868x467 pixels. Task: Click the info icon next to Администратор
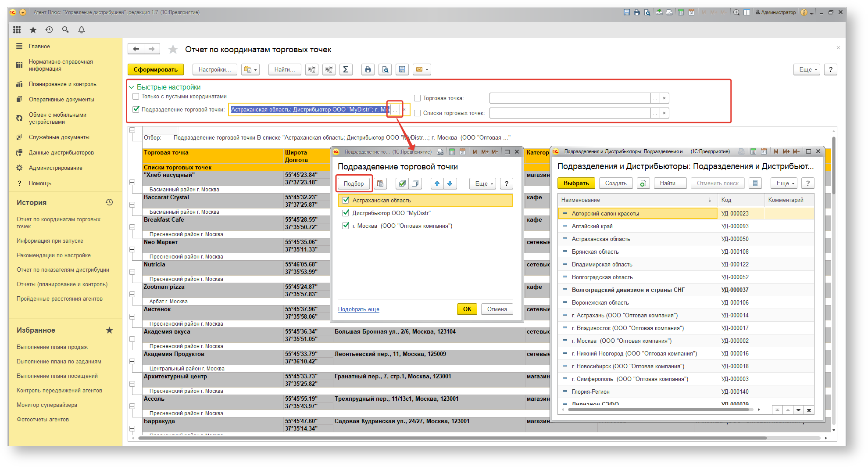804,12
